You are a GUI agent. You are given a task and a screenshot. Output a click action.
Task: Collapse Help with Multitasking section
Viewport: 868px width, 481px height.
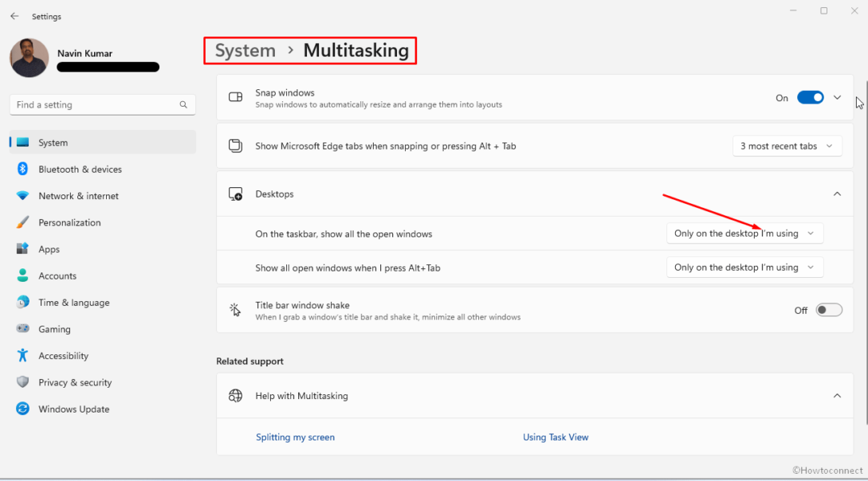[837, 395]
